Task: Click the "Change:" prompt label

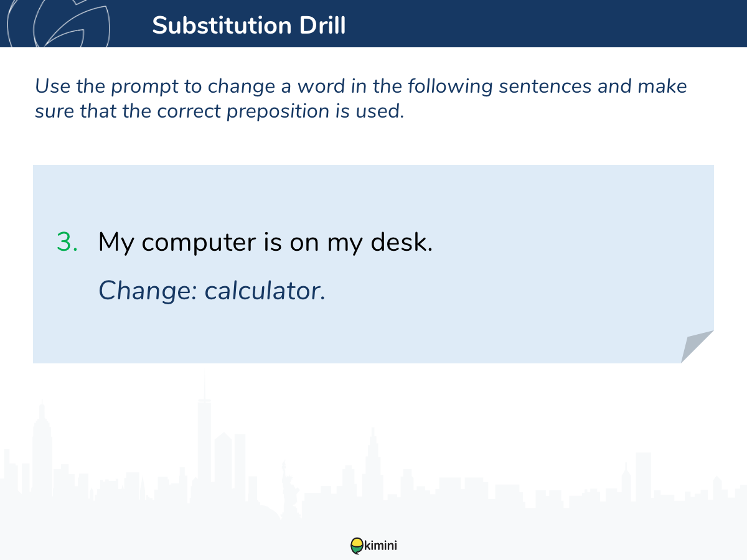Action: point(148,291)
